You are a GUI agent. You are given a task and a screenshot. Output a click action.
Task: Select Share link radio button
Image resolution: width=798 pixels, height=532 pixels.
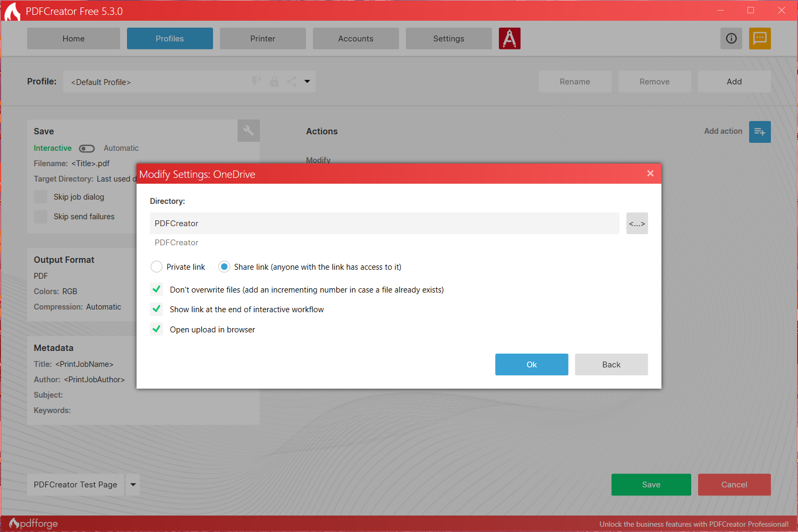224,267
